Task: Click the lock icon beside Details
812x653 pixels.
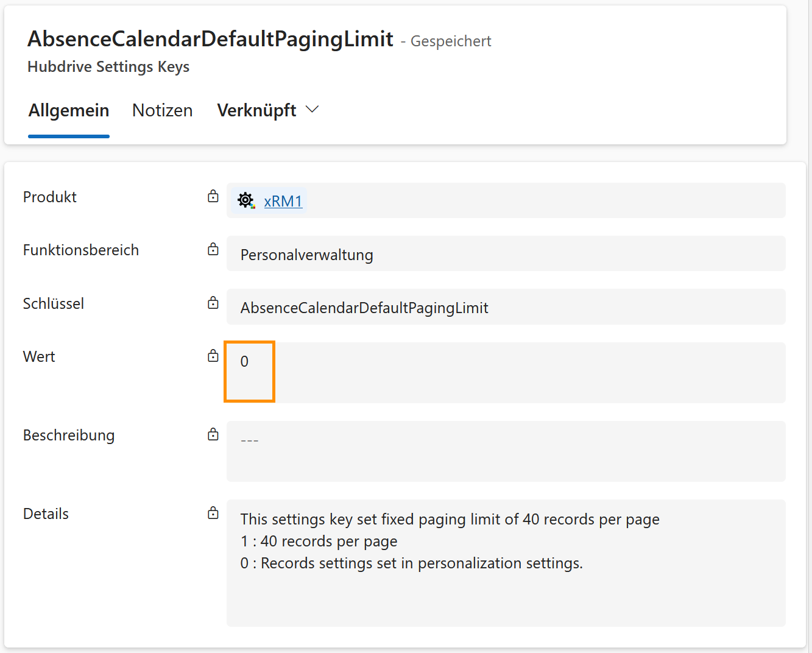Action: click(213, 513)
